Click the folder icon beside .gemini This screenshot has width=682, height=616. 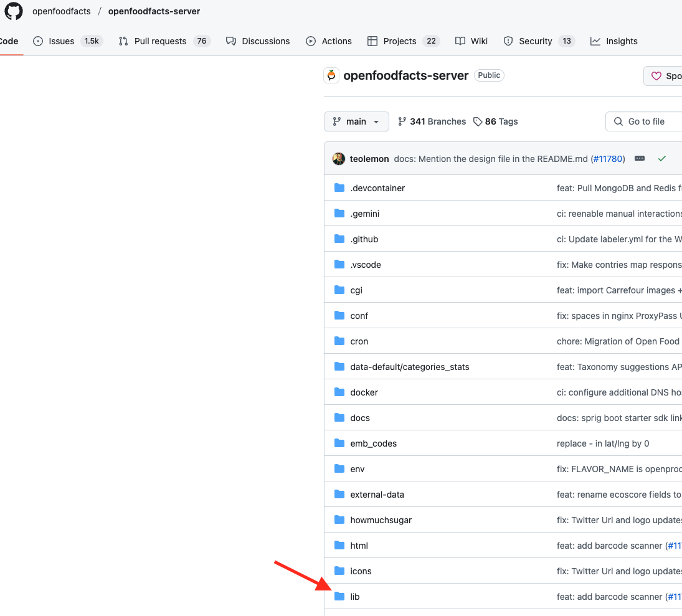coord(339,213)
